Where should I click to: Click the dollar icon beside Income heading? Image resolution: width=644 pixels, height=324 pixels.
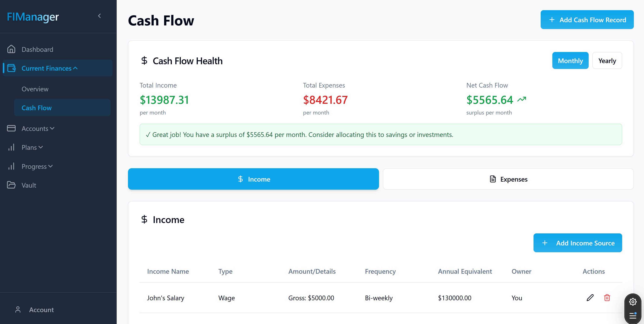[144, 219]
